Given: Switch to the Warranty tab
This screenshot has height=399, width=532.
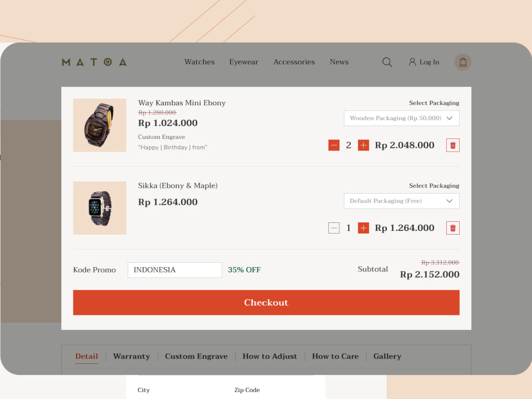Looking at the screenshot, I should [x=131, y=356].
